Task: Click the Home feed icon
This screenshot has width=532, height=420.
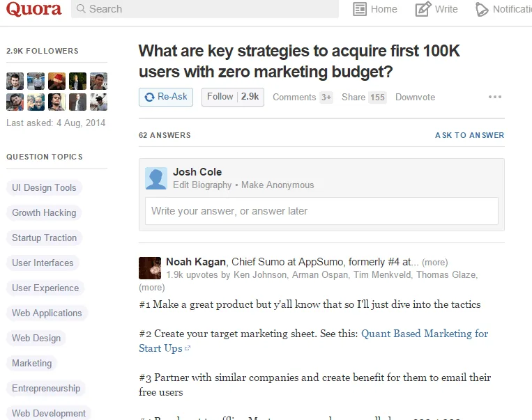Action: [360, 9]
